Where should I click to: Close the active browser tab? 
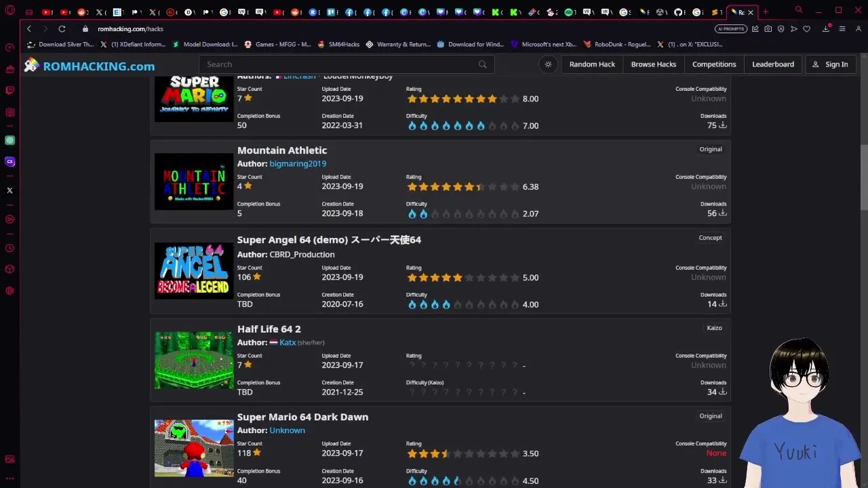[x=751, y=12]
